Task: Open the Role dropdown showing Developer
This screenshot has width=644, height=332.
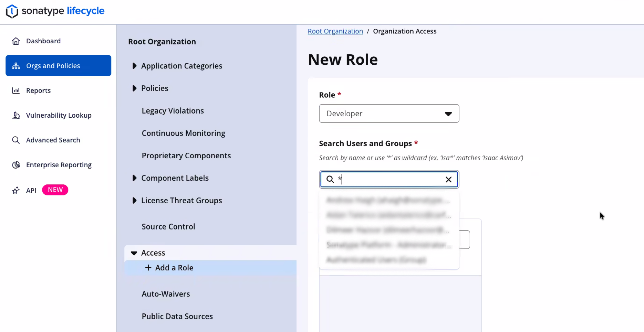Action: click(x=389, y=114)
